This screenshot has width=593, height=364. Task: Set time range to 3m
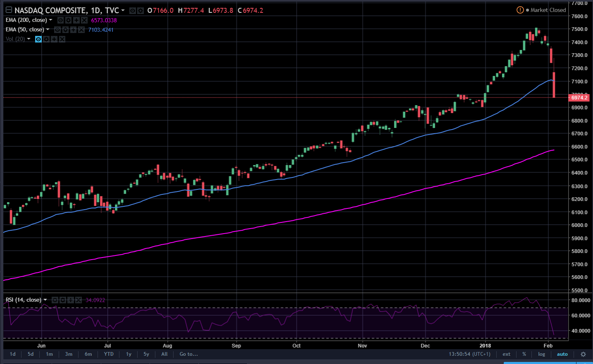[69, 354]
